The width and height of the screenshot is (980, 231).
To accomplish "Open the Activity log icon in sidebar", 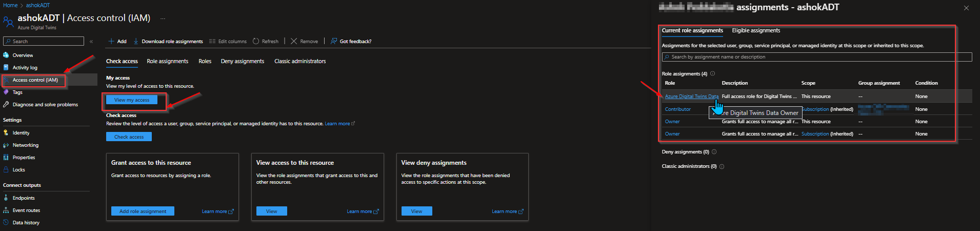I will tap(6, 67).
